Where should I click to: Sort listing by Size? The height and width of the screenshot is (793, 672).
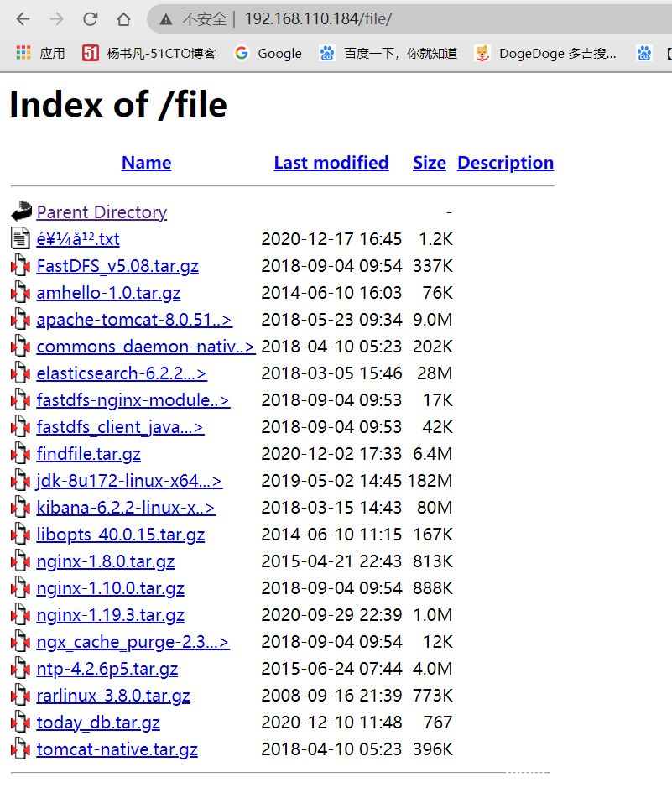[x=429, y=162]
